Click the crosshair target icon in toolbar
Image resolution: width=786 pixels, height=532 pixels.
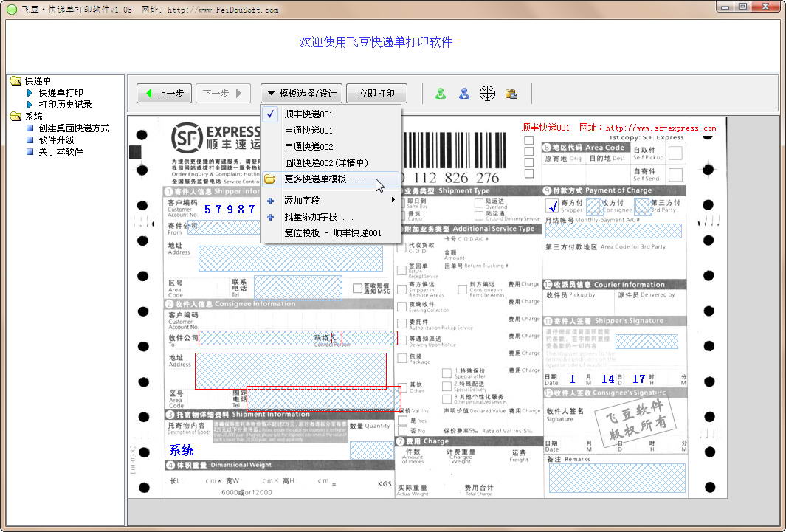pos(487,93)
